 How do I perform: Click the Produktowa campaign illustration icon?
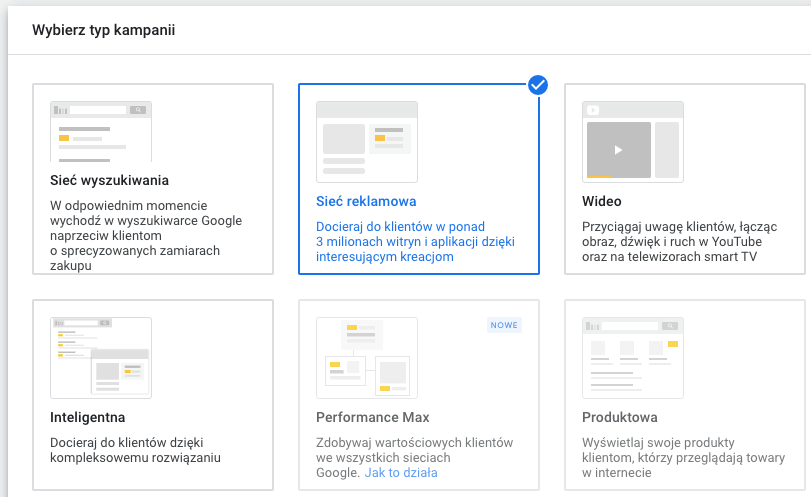click(x=633, y=358)
